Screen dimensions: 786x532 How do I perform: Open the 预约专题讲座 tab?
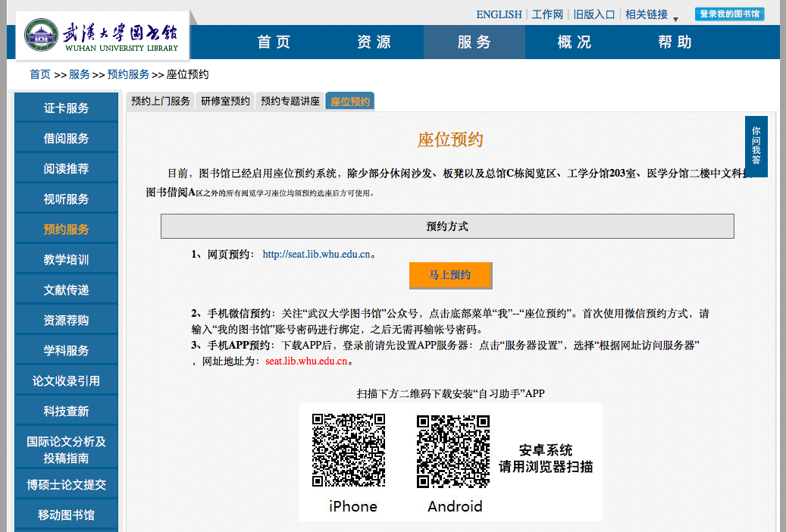pyautogui.click(x=290, y=102)
